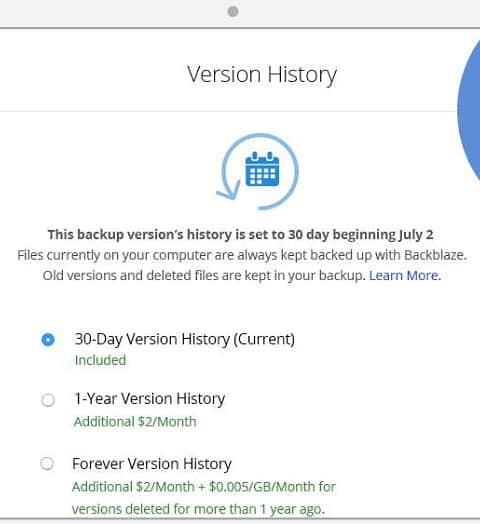
Task: Click the "$0.005/GB/Month" pricing line
Action: click(x=204, y=487)
